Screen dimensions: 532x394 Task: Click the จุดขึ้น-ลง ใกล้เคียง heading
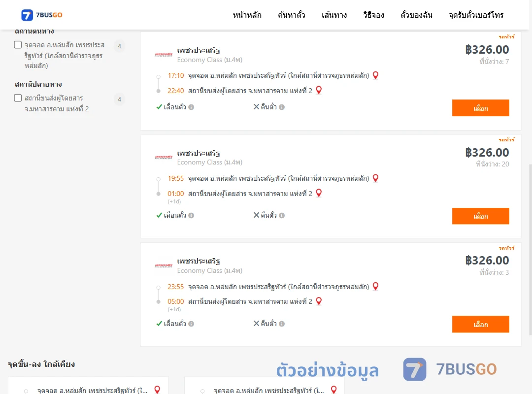[41, 364]
